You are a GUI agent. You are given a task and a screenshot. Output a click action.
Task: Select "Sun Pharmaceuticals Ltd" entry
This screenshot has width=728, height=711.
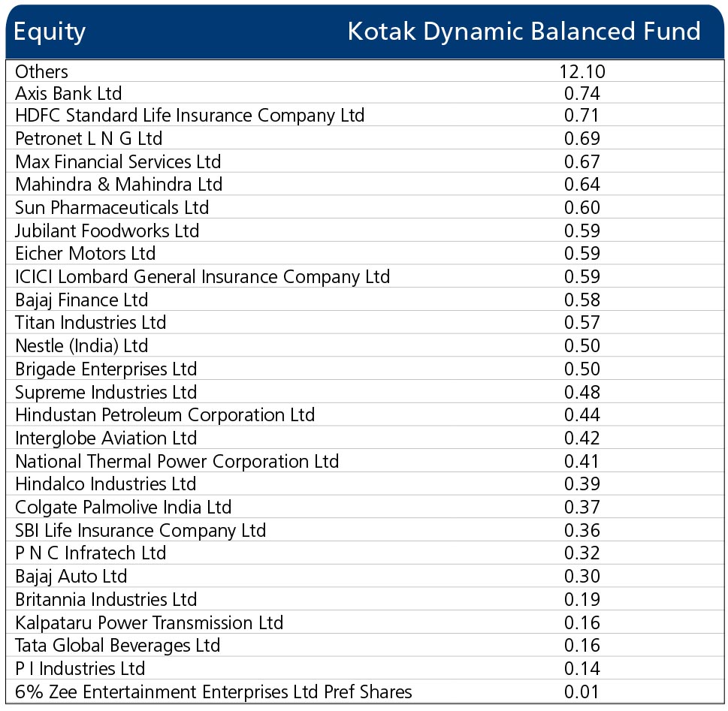112,207
